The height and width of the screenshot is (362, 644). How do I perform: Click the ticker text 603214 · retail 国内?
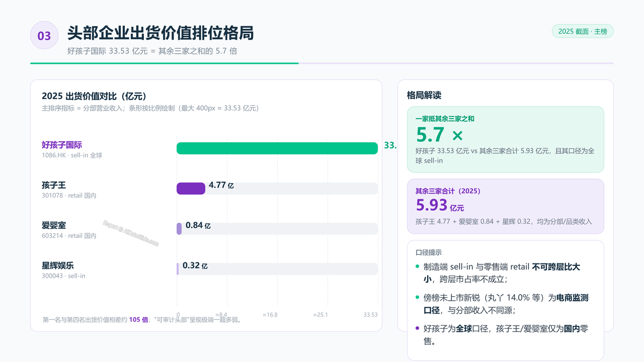69,236
